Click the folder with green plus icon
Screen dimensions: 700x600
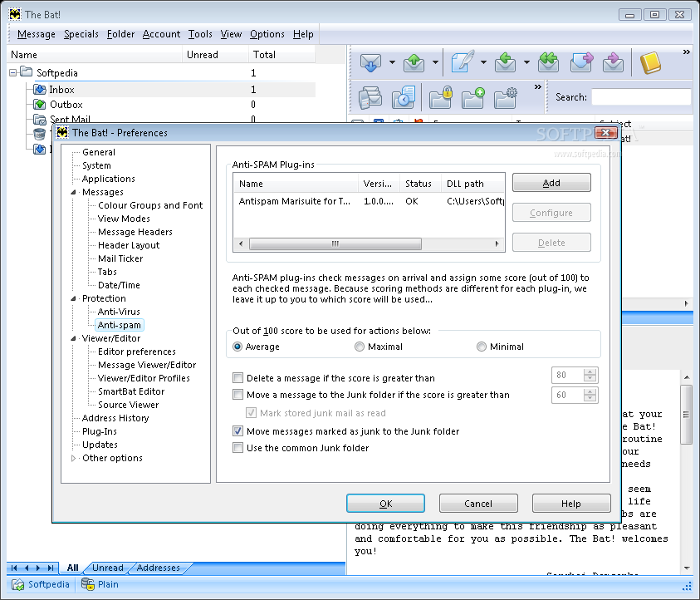pyautogui.click(x=473, y=97)
